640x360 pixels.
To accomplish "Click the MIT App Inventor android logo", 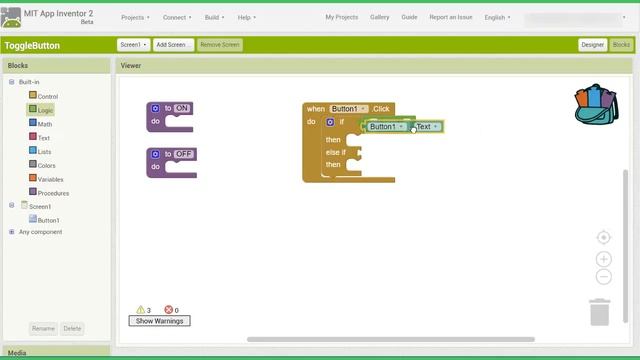I will tap(11, 18).
